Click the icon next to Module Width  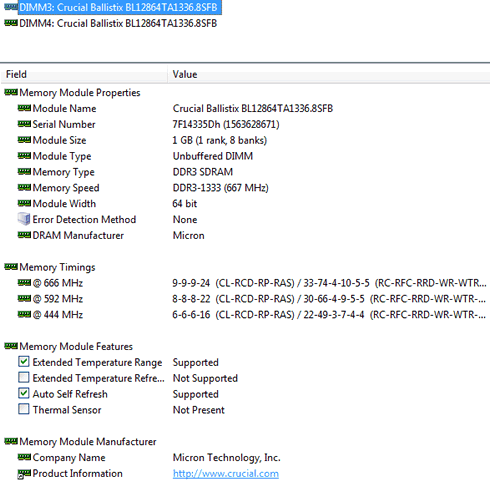[x=24, y=203]
